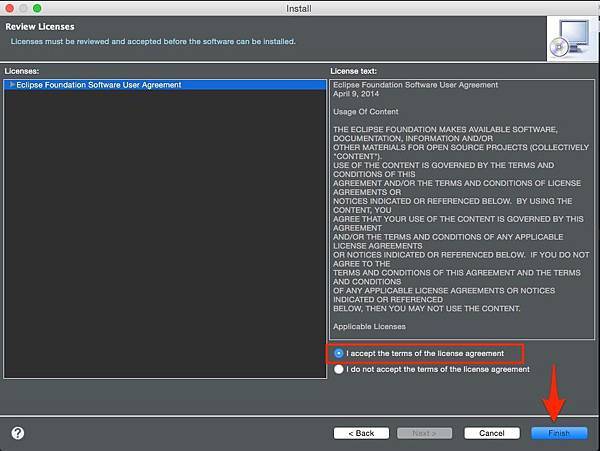The height and width of the screenshot is (451, 600).
Task: Expand the Eclipse Foundation Software User Agreement entry
Action: tap(12, 85)
